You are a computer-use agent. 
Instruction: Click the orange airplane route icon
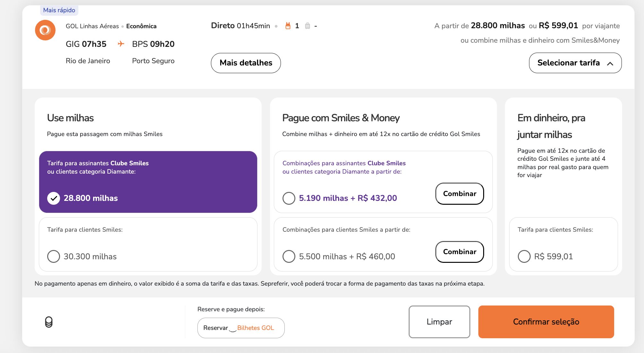click(x=121, y=44)
